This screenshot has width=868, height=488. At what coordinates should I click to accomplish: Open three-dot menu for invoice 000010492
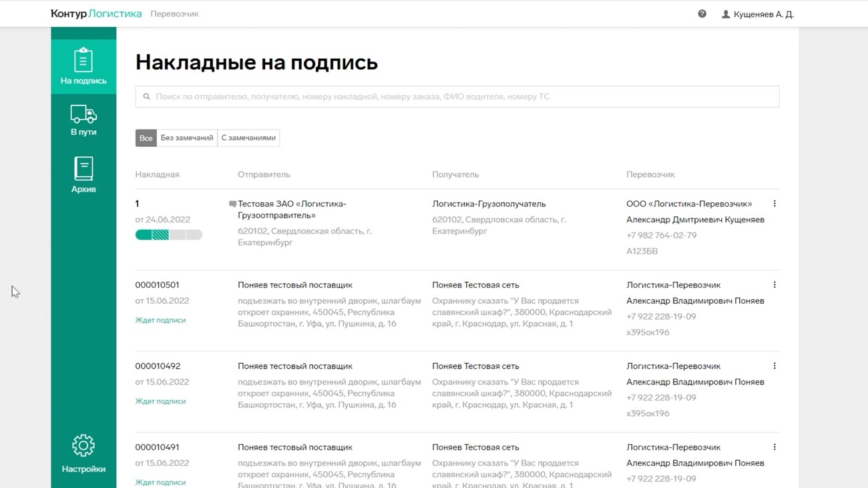click(x=775, y=367)
